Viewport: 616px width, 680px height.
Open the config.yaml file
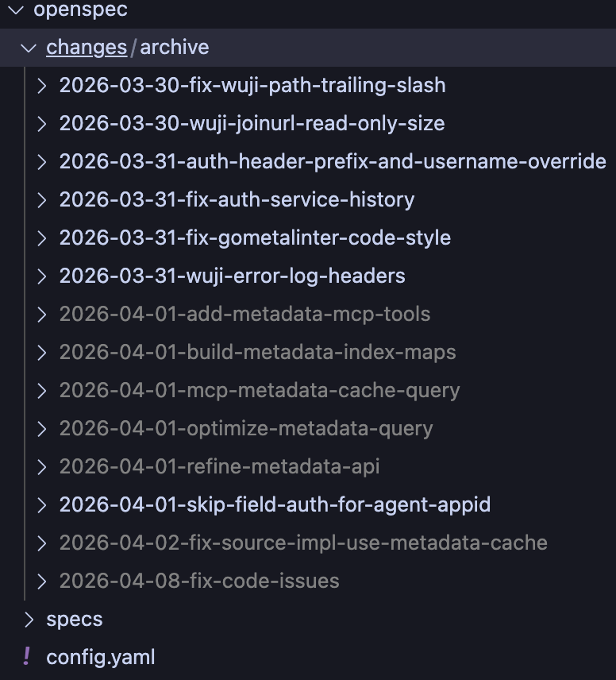[x=101, y=657]
